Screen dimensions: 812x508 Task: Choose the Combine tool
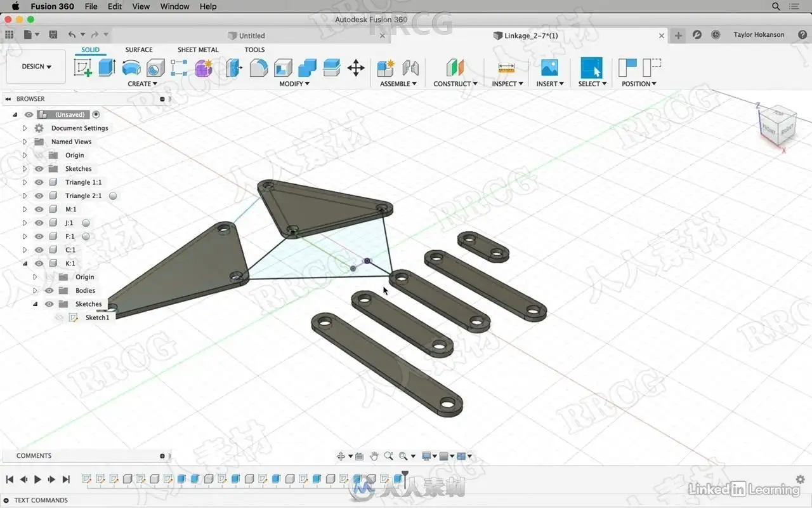pos(307,67)
